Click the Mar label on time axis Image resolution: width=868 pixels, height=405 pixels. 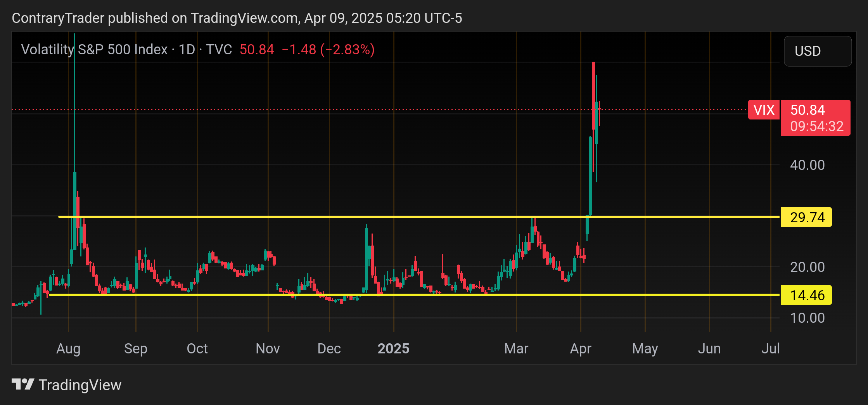[516, 349]
